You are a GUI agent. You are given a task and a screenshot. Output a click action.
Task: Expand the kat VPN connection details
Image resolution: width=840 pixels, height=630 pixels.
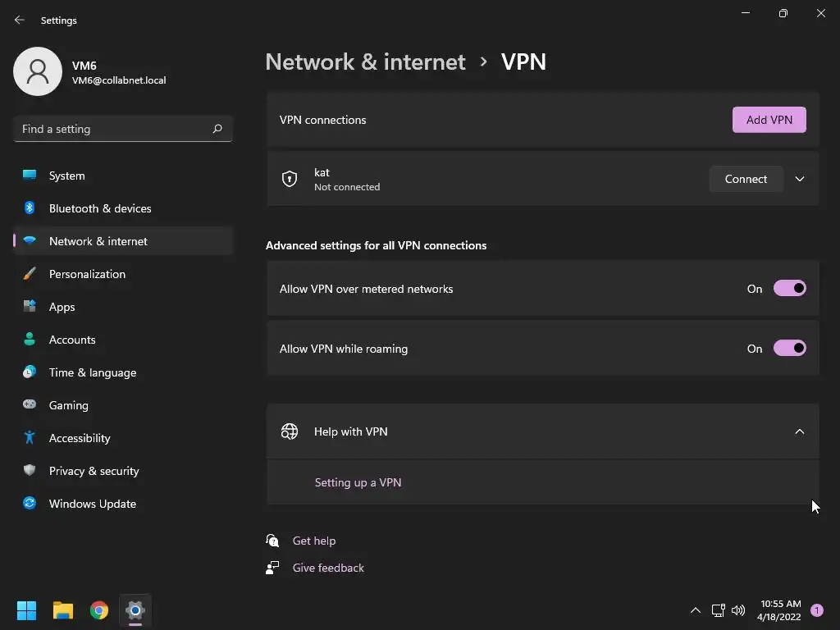pyautogui.click(x=800, y=179)
